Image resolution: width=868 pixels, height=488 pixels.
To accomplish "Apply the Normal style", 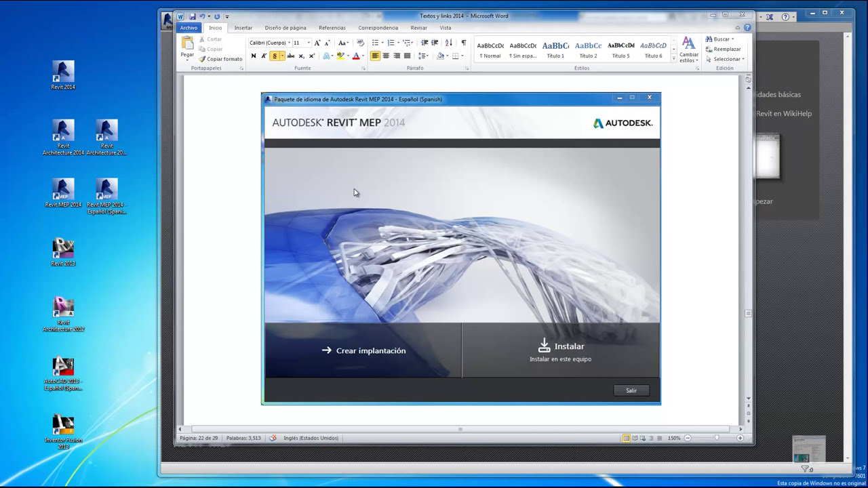I will coord(490,50).
